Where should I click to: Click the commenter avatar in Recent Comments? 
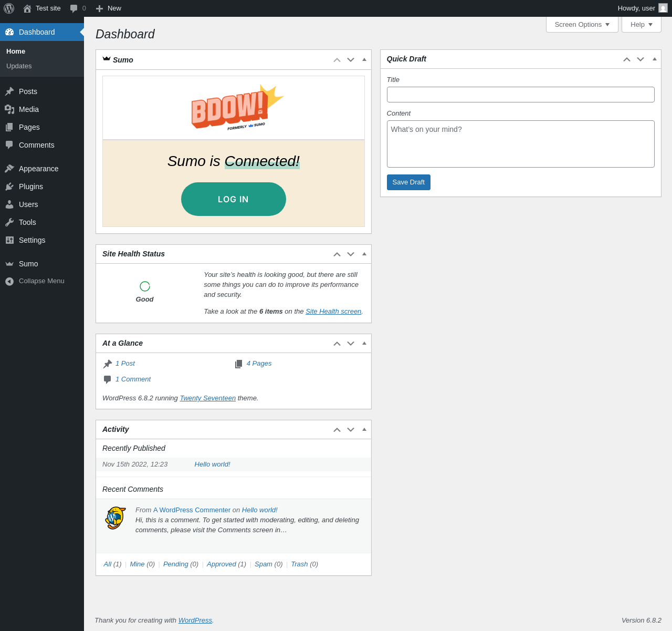(115, 518)
